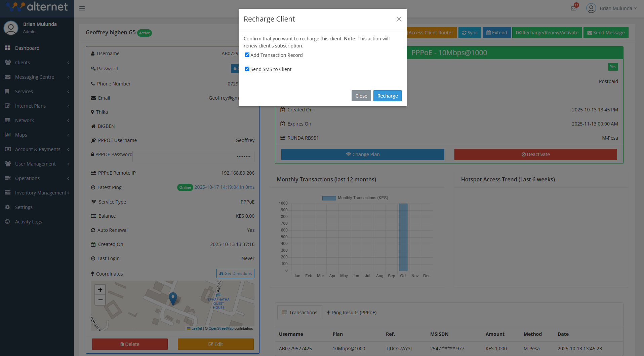Click the map location pin marker
The width and height of the screenshot is (644, 356).
click(x=173, y=298)
